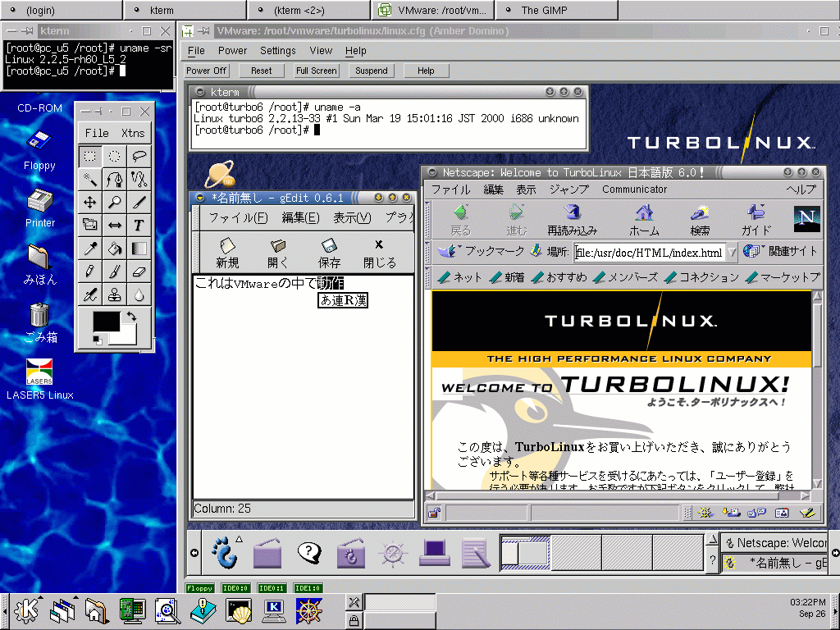Viewport: 840px width, 630px height.
Task: Select the Pencil tool in GIMP
Action: click(89, 272)
